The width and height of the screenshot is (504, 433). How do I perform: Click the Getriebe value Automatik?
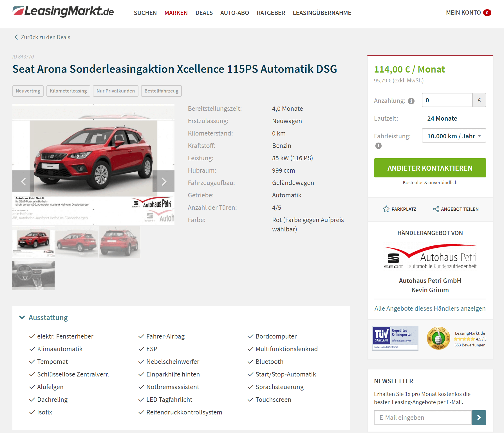287,195
